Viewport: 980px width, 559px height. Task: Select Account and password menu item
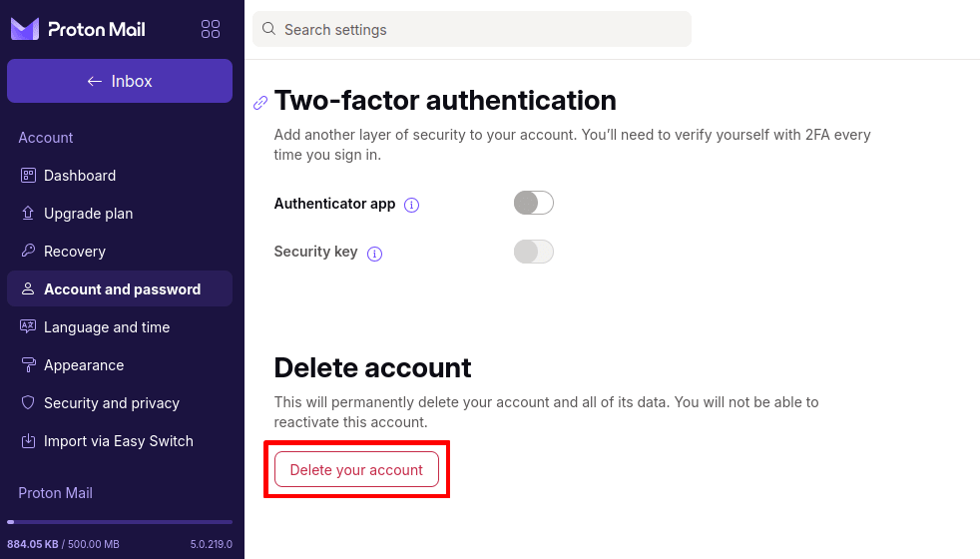(122, 289)
